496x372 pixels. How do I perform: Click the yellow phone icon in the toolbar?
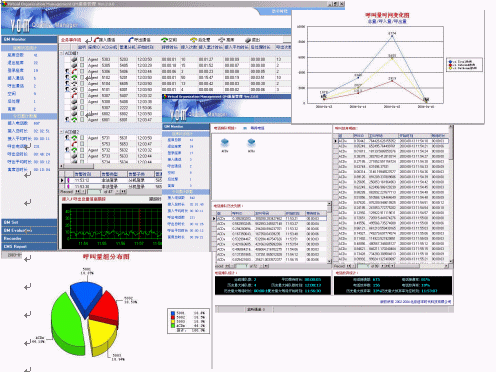point(194,40)
